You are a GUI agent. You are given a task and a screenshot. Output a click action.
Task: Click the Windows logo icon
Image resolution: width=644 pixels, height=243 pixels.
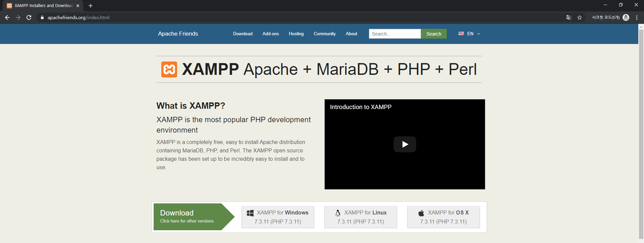[x=250, y=213]
